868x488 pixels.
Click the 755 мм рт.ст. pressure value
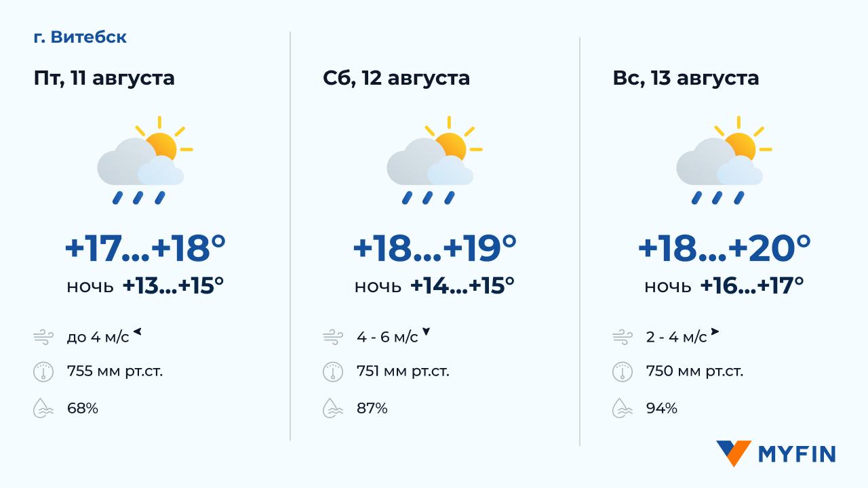click(x=115, y=371)
